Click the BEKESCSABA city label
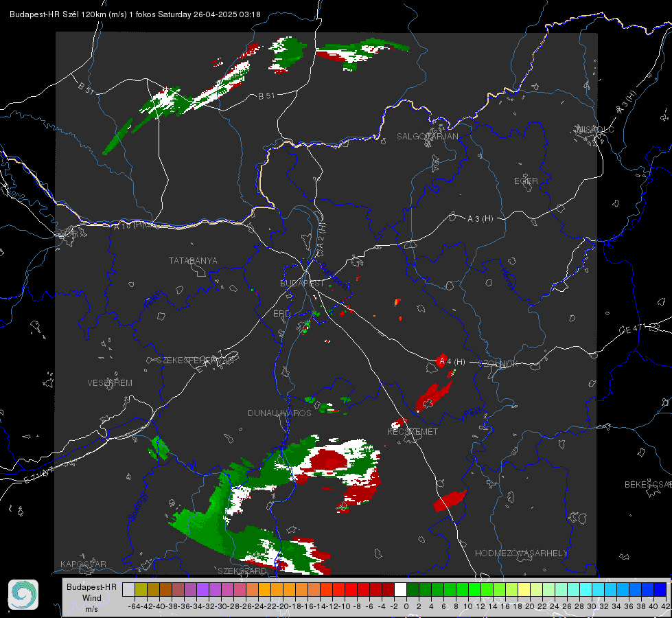Screen dimensions: 672x618 pyautogui.click(x=648, y=485)
